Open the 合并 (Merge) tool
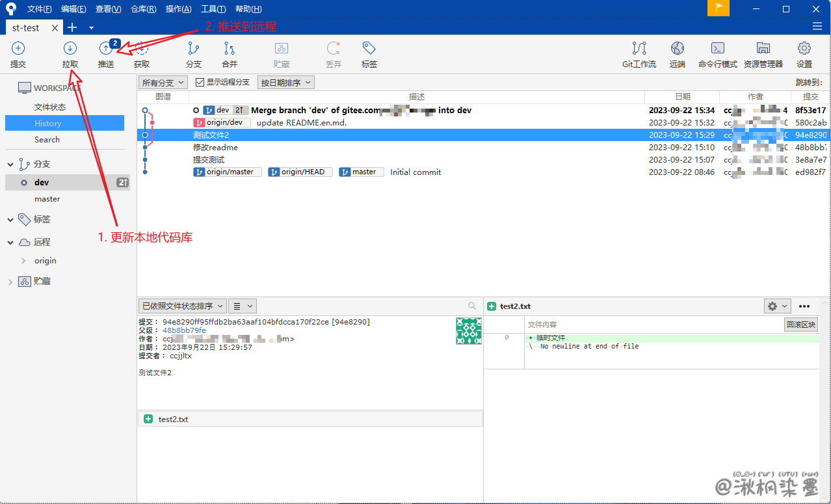 coord(230,55)
